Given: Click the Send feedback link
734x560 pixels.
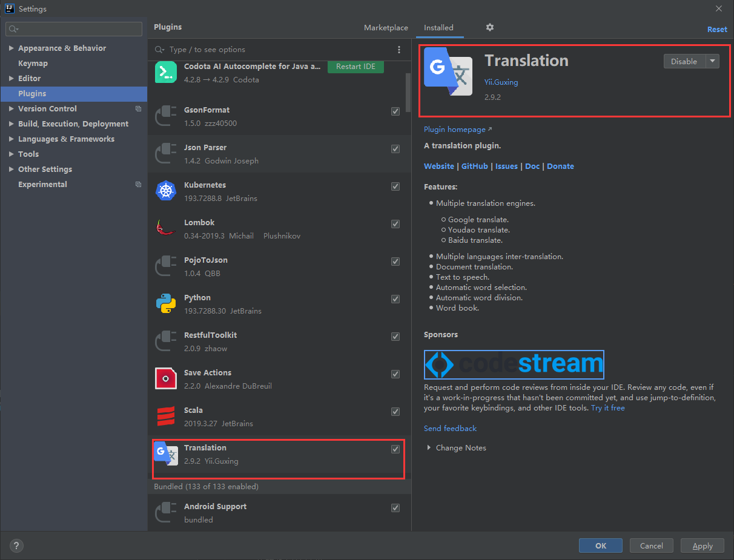Looking at the screenshot, I should tap(450, 429).
